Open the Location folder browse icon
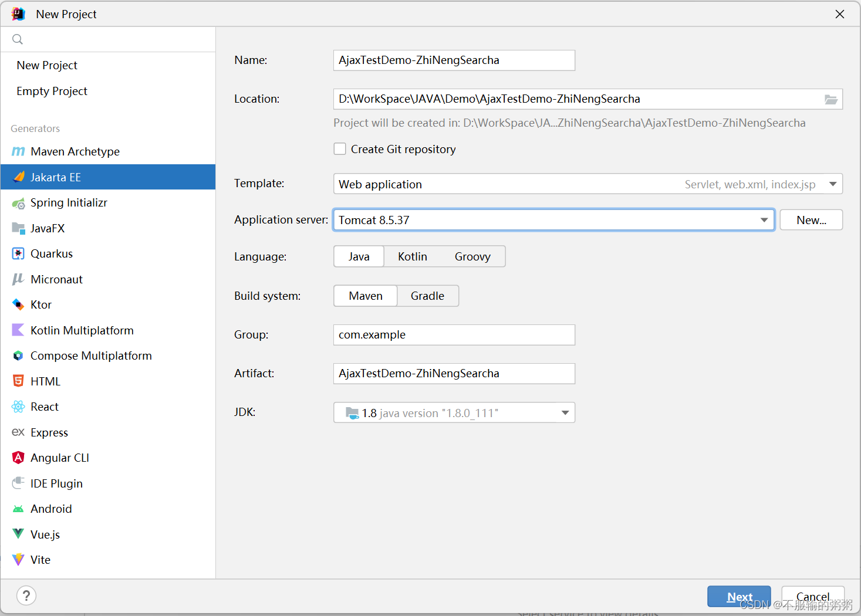Image resolution: width=861 pixels, height=616 pixels. pos(830,99)
